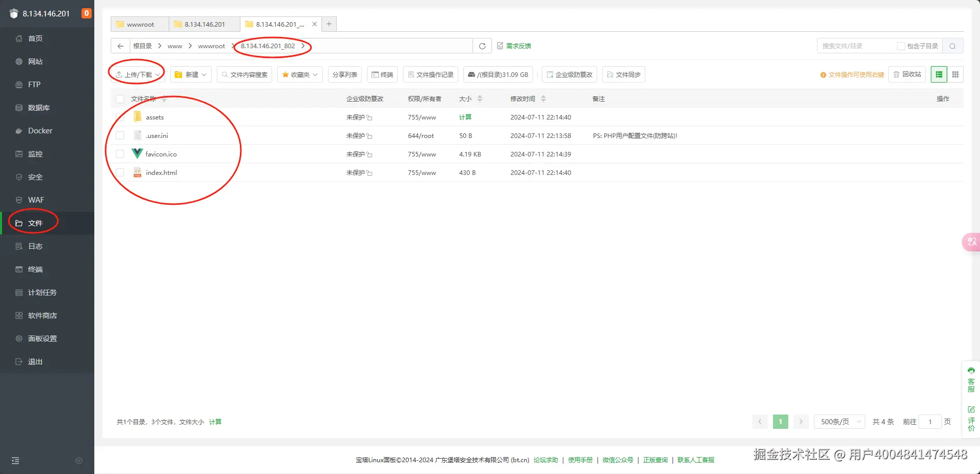Image resolution: width=980 pixels, height=474 pixels.
Task: Switch to grid view layout
Action: click(955, 74)
